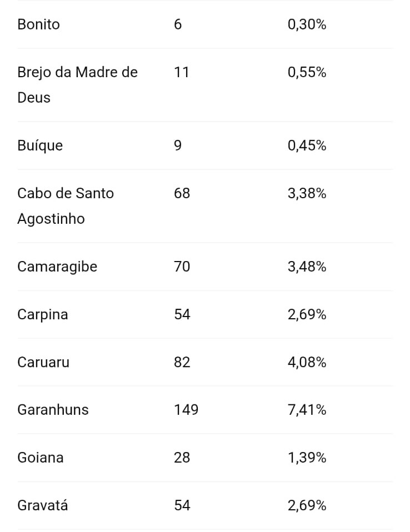Select the Brejo da Madre de Deus cell
The height and width of the screenshot is (532, 410).
coord(77,84)
